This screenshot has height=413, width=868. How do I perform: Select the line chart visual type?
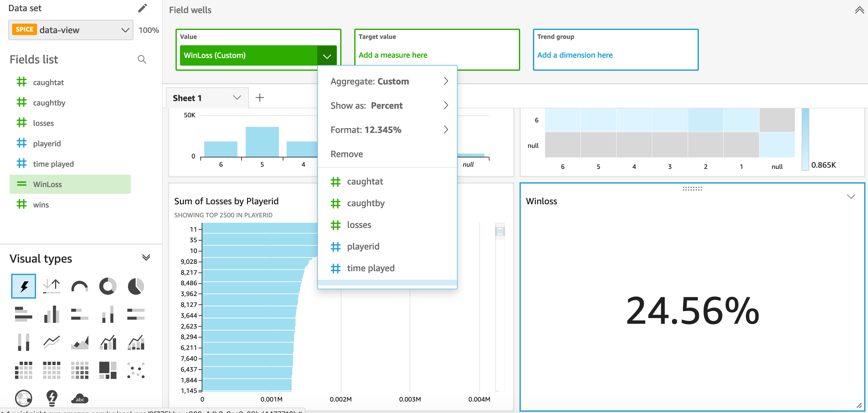[51, 342]
